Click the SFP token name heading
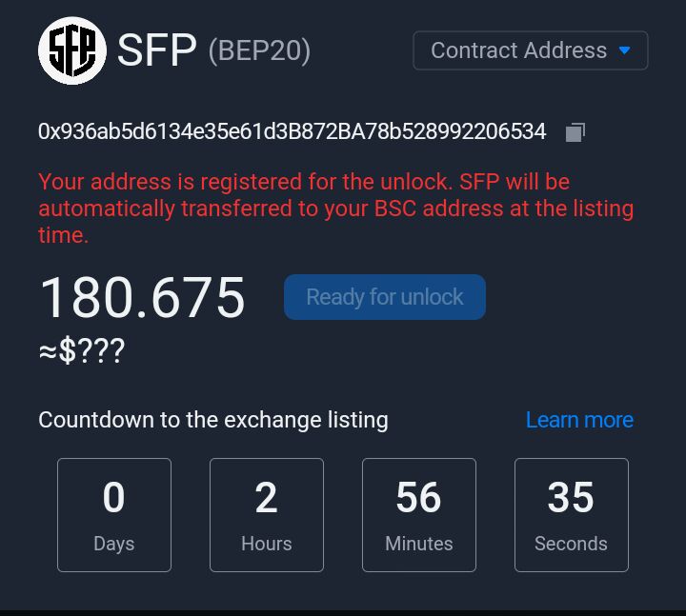This screenshot has width=686, height=616. tap(156, 50)
